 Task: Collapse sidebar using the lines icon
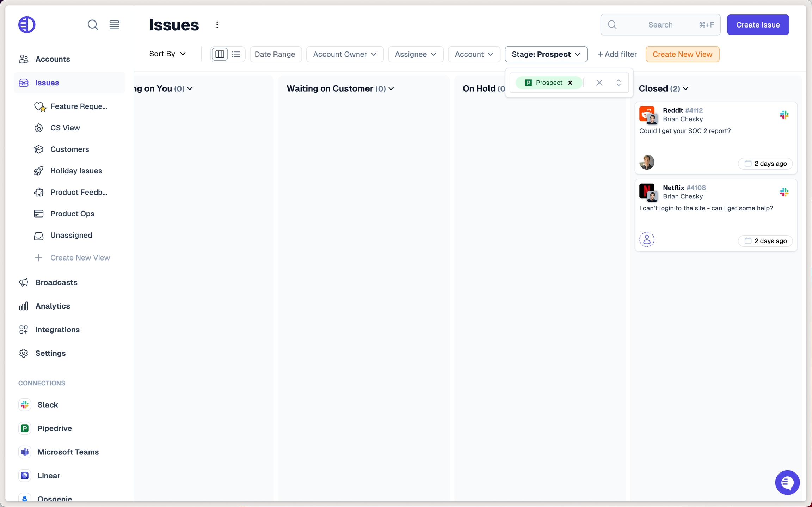tap(114, 25)
